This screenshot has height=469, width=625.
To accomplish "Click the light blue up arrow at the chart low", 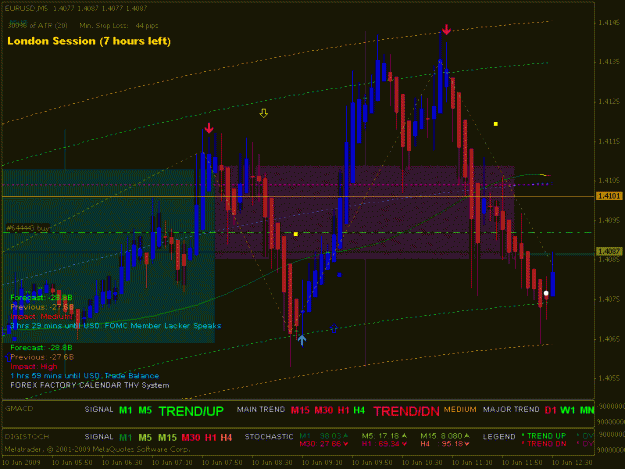I will pos(302,340).
